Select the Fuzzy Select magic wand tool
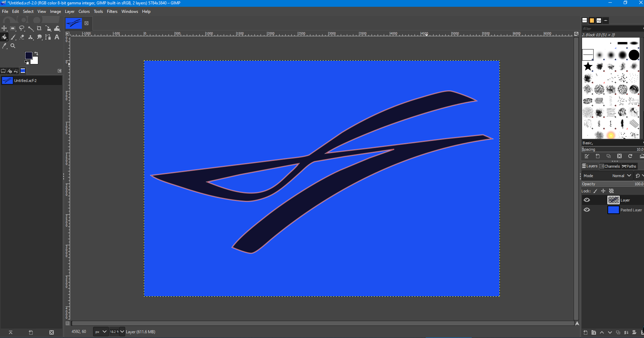 point(30,28)
